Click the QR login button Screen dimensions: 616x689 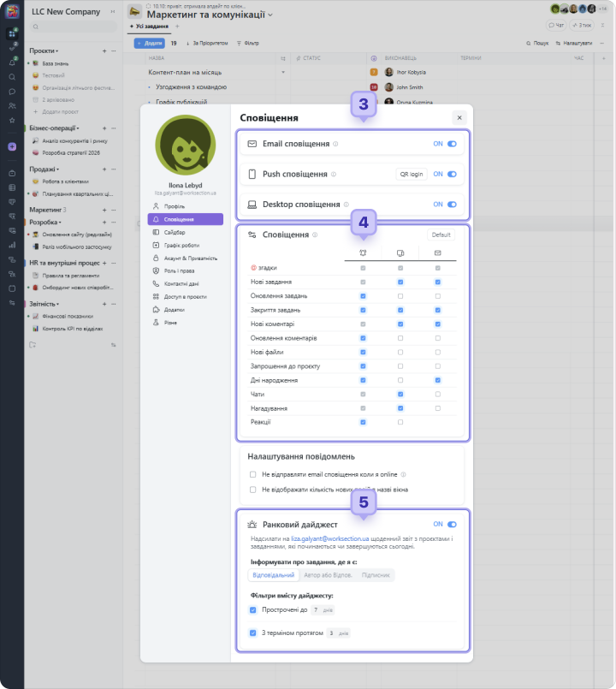pyautogui.click(x=412, y=174)
